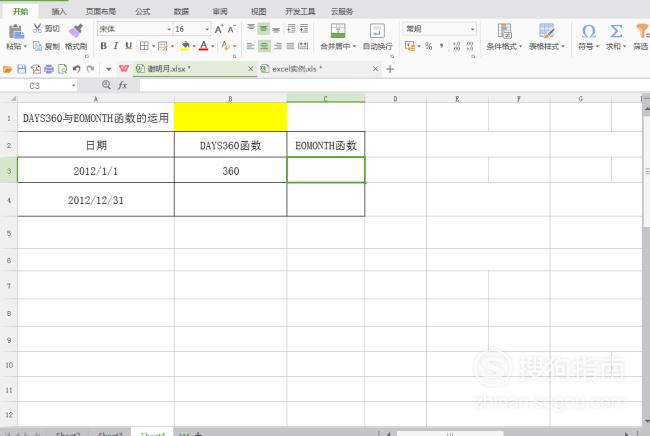Viewport: 650px width, 436px height.
Task: Click the percent style icon
Action: pyautogui.click(x=429, y=46)
